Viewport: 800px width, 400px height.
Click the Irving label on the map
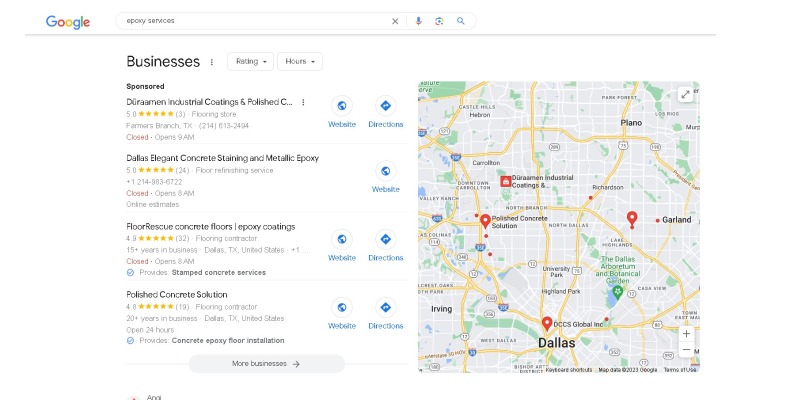441,309
